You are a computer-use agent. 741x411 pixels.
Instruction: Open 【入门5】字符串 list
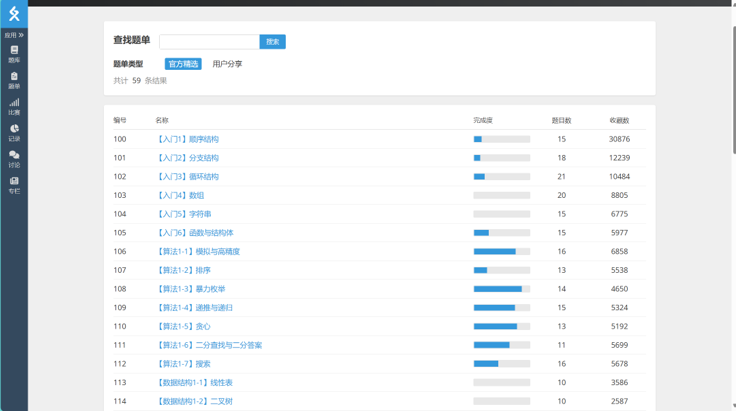point(183,214)
